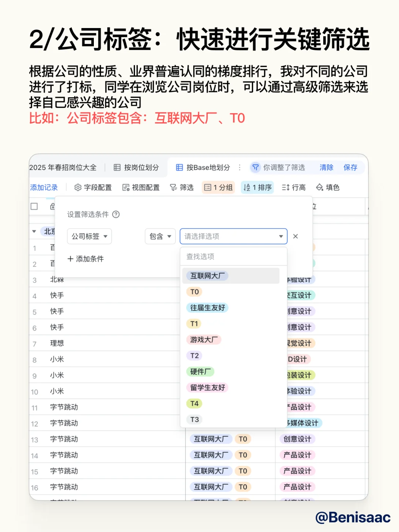Image resolution: width=399 pixels, height=532 pixels.
Task: Click T0 tag in row 15
Action: [x=243, y=471]
